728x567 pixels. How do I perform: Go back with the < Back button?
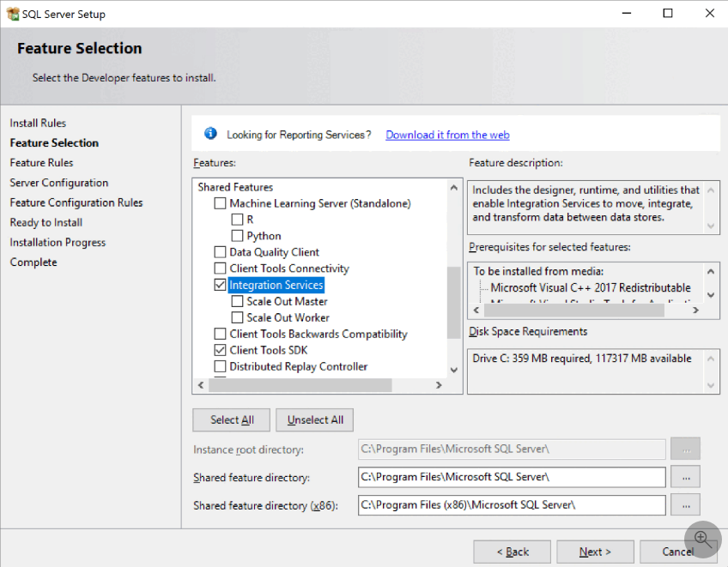(x=513, y=552)
